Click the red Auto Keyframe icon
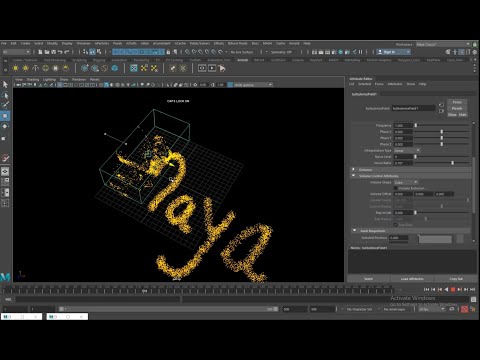 pyautogui.click(x=465, y=309)
